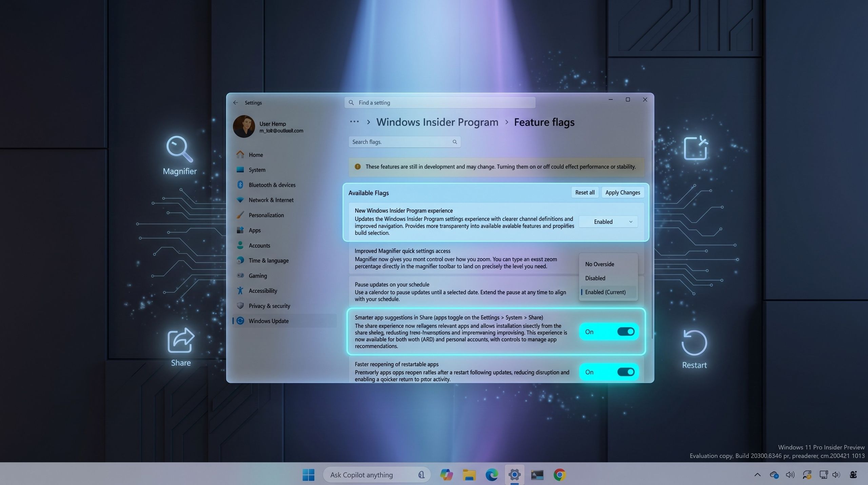Click the Accounts person icon

(x=240, y=245)
